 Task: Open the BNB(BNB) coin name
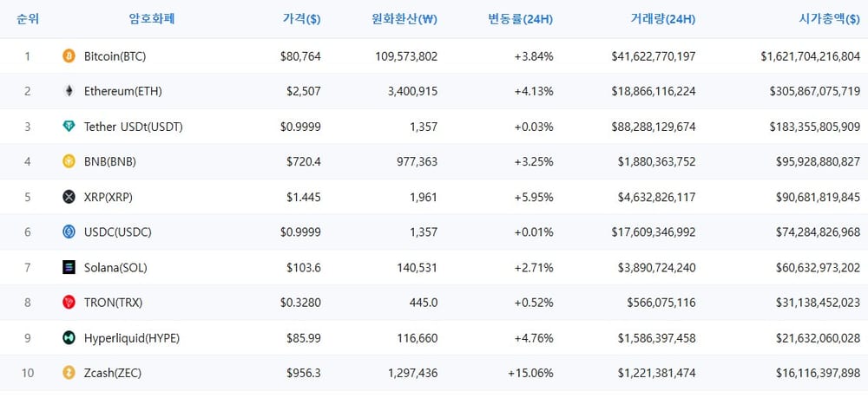(110, 161)
